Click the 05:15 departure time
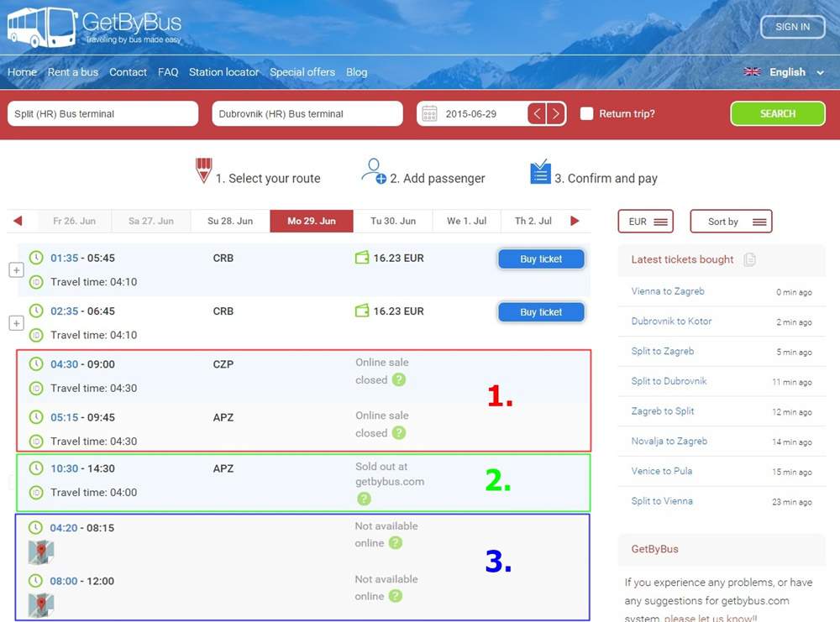 [65, 417]
